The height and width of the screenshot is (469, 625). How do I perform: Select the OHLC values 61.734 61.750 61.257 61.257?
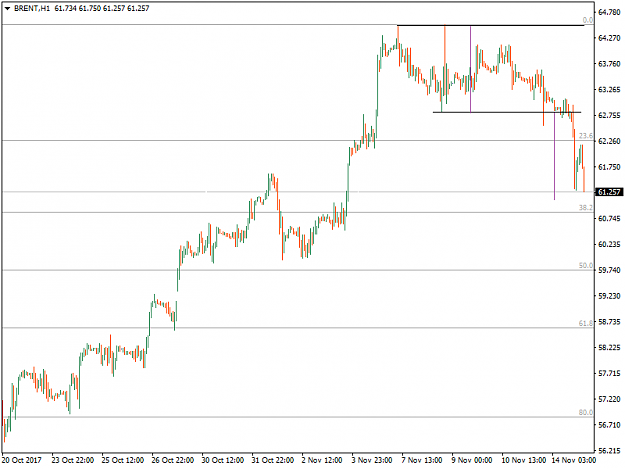pos(102,8)
